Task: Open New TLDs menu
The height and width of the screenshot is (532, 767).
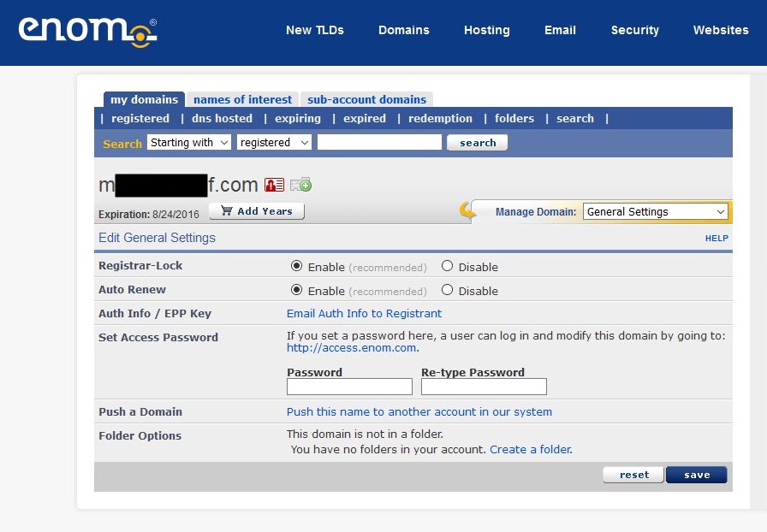Action: point(315,30)
